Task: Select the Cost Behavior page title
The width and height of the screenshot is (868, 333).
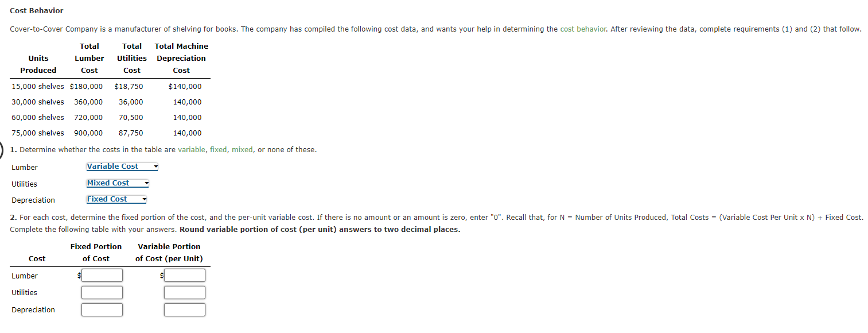Action: 37,10
